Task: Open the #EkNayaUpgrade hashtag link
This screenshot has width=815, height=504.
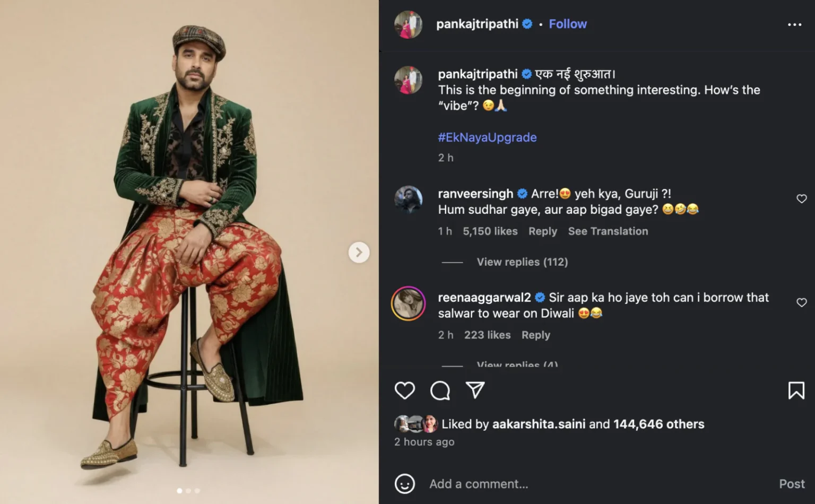Action: 487,137
